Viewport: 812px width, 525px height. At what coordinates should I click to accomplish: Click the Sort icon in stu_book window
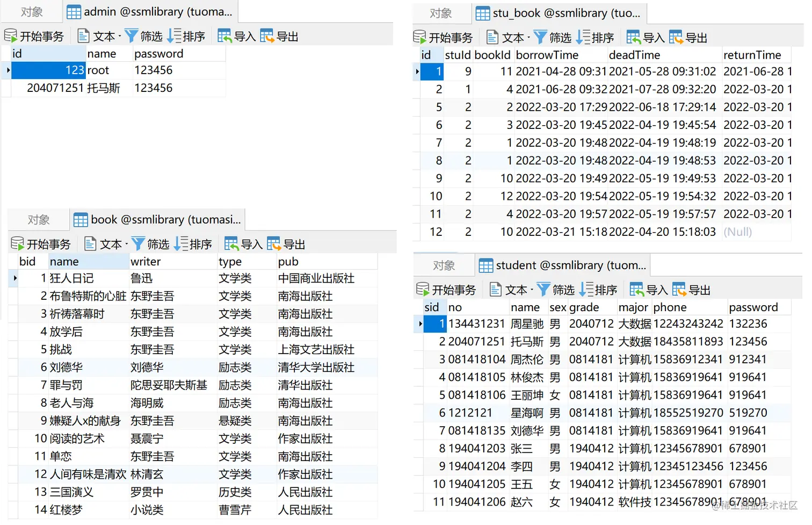(x=583, y=37)
